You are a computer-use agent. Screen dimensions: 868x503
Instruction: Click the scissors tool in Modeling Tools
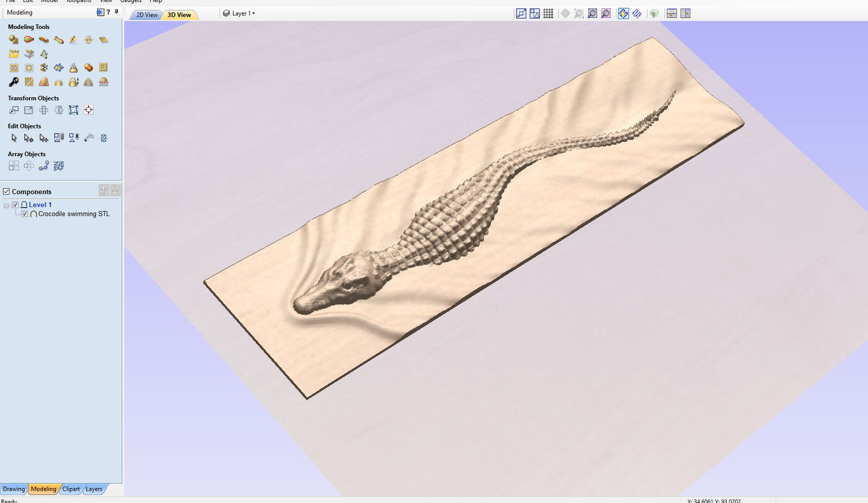[x=43, y=68]
